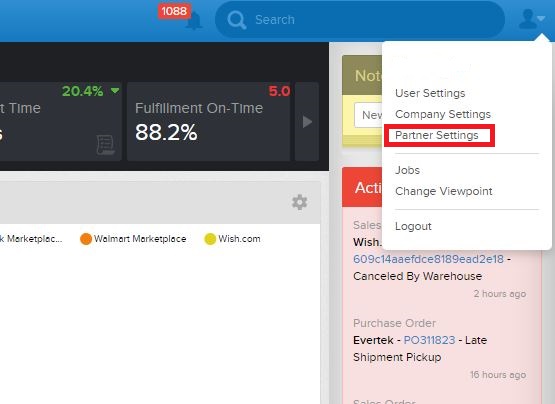The image size is (555, 404).
Task: Open the report icon on the Time metric card
Action: (105, 144)
